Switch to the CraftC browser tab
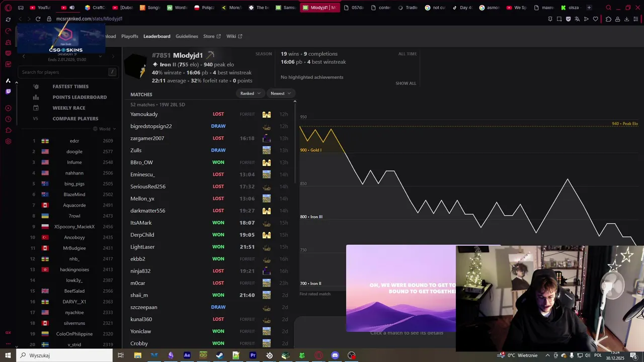644x362 pixels. pyautogui.click(x=95, y=8)
